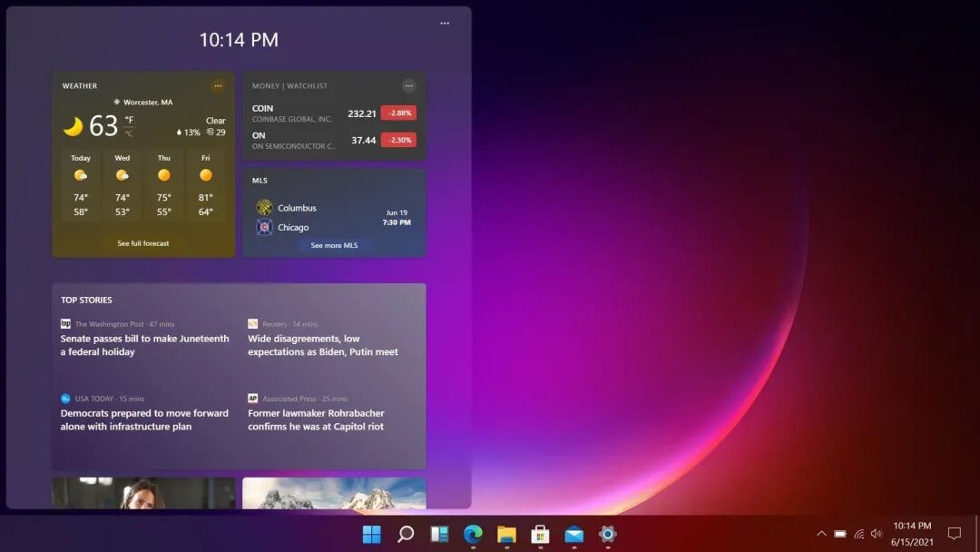This screenshot has width=980, height=552.
Task: Open Biden, Putin meet Reuters story
Action: click(323, 345)
